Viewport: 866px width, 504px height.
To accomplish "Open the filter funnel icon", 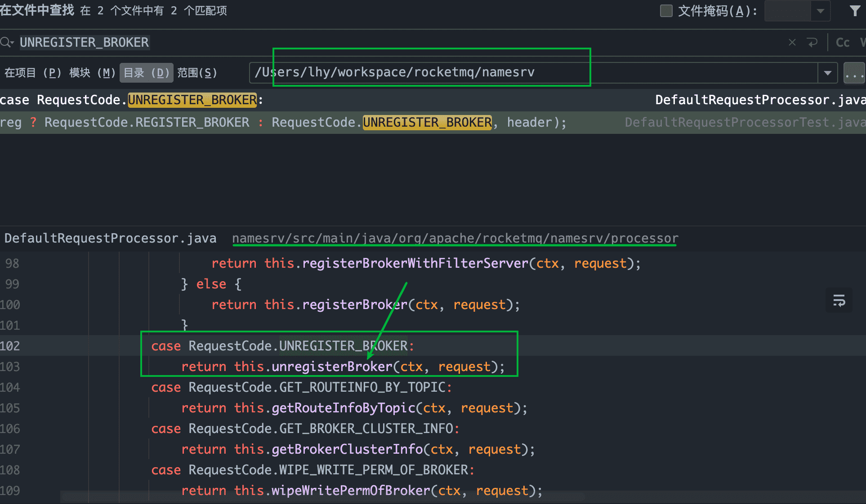I will 855,10.
